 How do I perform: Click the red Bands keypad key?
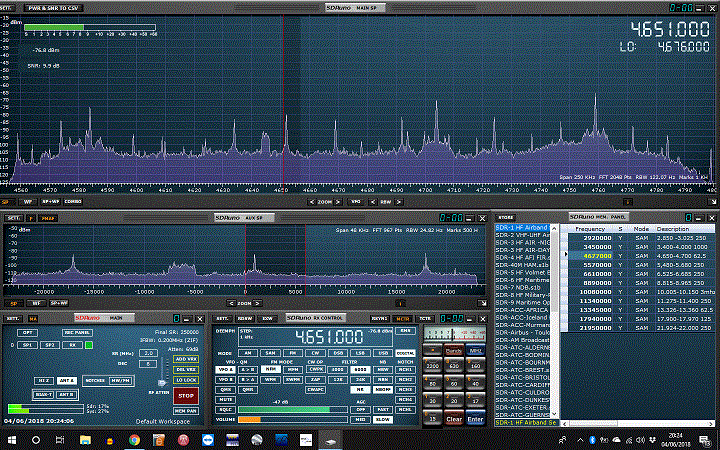pos(454,350)
